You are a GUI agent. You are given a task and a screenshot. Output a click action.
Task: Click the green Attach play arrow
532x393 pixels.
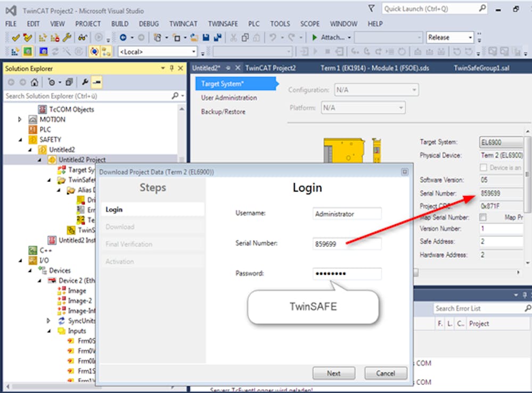point(315,37)
